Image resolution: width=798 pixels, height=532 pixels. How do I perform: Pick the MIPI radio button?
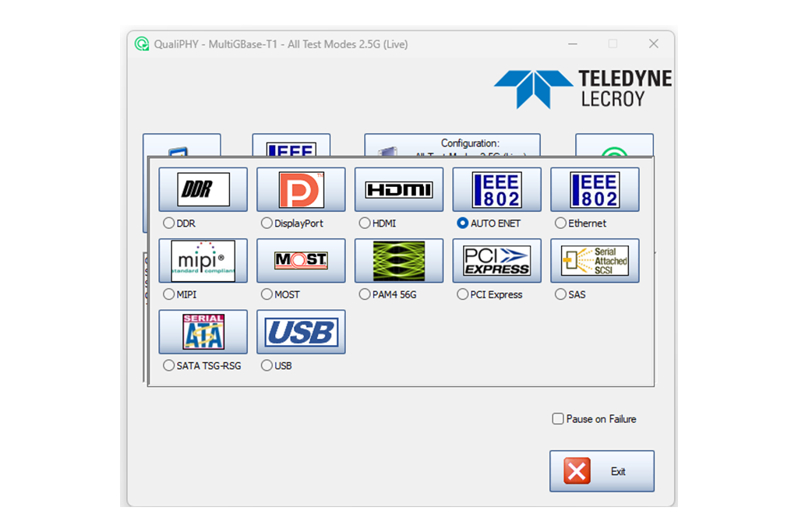[169, 294]
